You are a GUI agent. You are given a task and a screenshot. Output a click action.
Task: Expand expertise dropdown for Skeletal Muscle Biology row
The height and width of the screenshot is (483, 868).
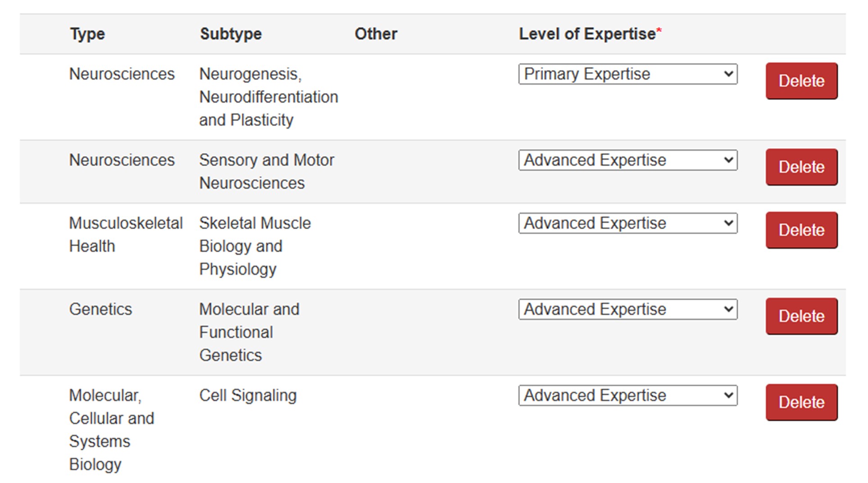click(627, 223)
